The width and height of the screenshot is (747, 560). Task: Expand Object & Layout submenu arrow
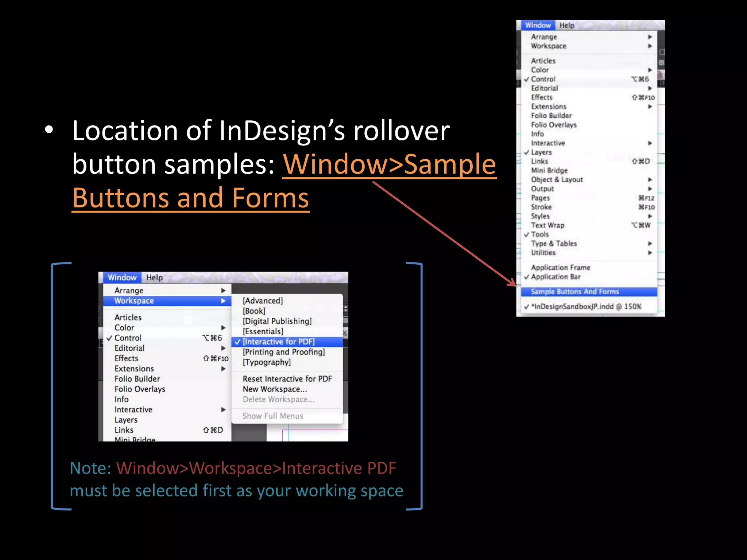(650, 180)
